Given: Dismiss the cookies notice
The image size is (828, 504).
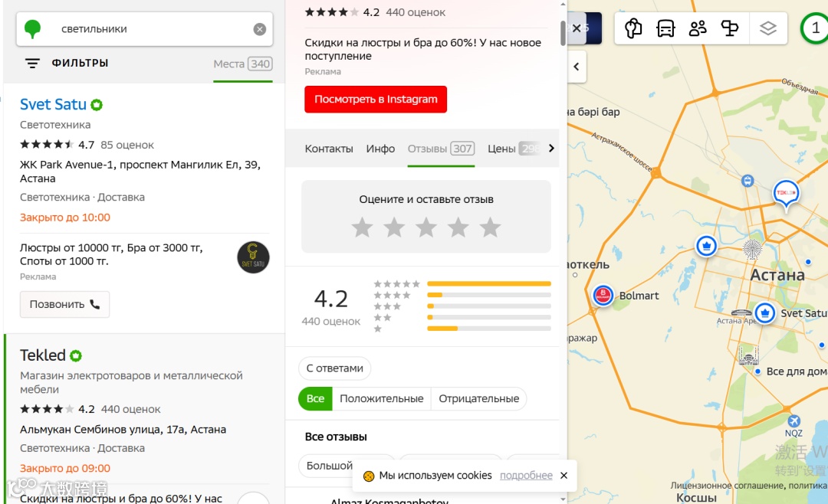Looking at the screenshot, I should pyautogui.click(x=564, y=476).
